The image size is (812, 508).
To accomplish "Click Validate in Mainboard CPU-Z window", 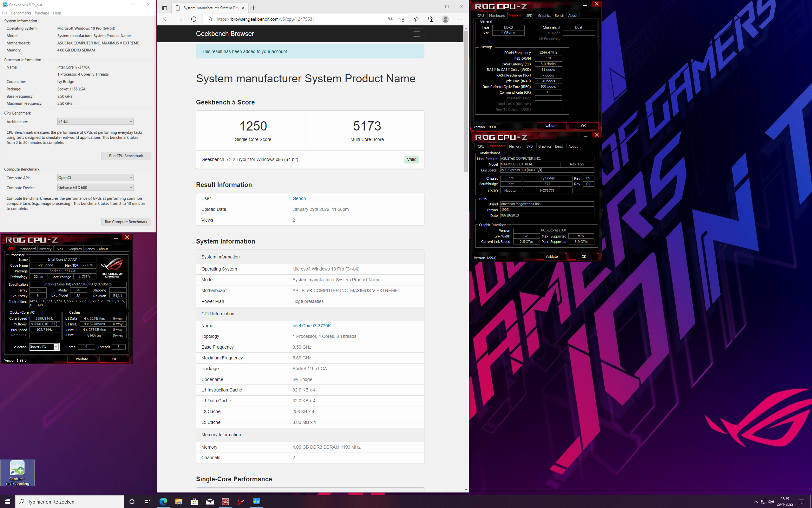I will [552, 257].
